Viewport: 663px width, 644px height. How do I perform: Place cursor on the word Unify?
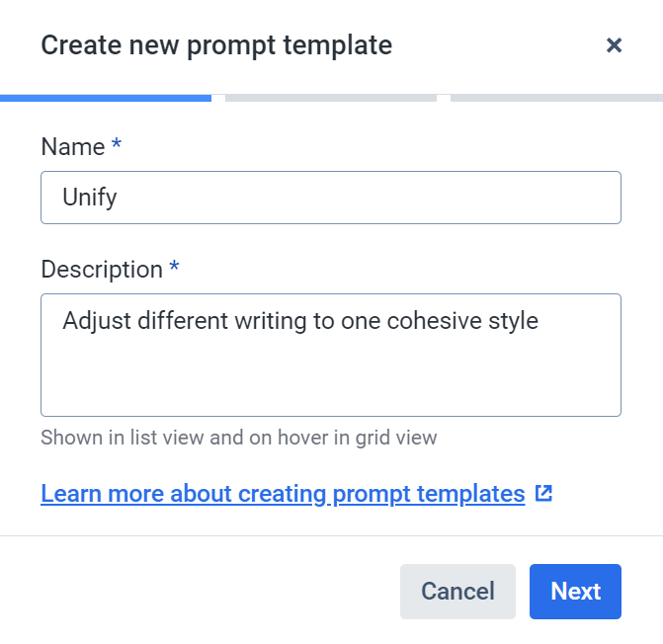(90, 198)
